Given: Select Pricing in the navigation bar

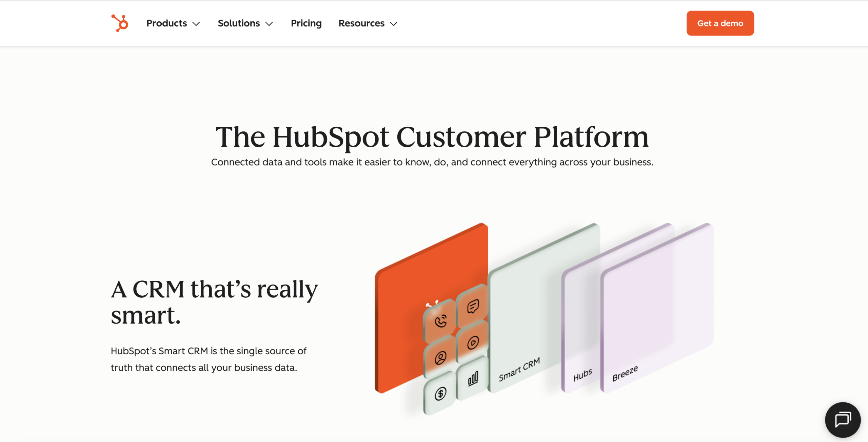Looking at the screenshot, I should pyautogui.click(x=306, y=23).
